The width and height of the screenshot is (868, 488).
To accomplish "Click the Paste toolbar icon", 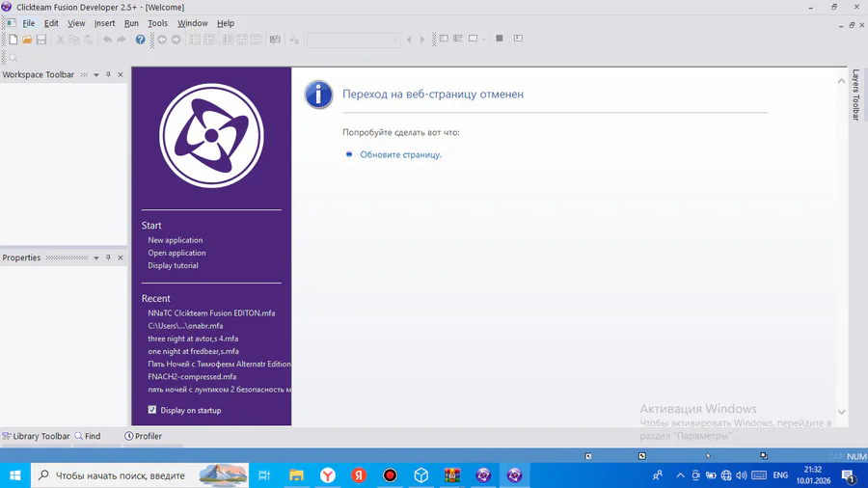I will [88, 40].
